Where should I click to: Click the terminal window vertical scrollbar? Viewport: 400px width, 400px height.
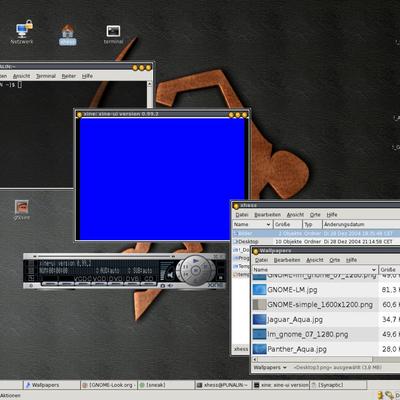(150, 94)
